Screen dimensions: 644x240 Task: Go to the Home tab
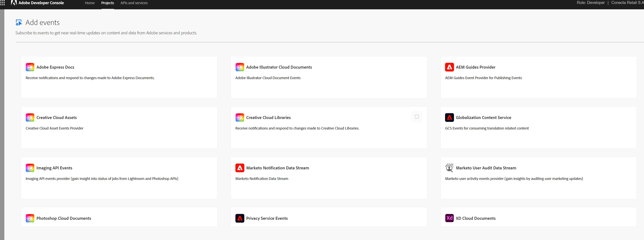(x=90, y=3)
